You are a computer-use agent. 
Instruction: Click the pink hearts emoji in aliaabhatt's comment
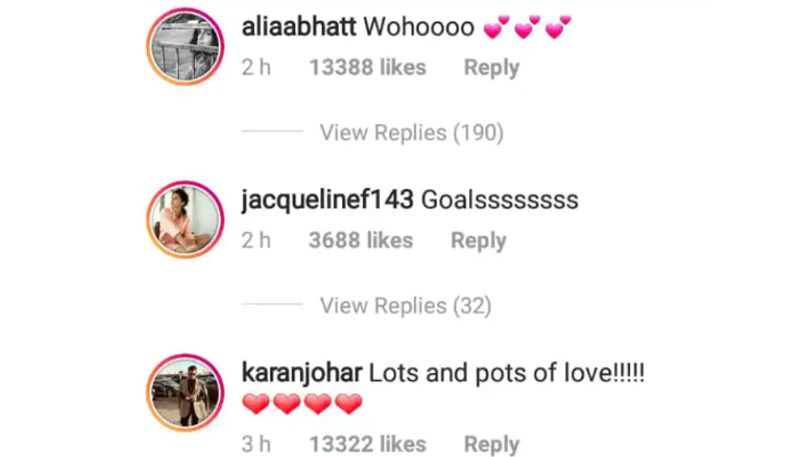click(528, 27)
